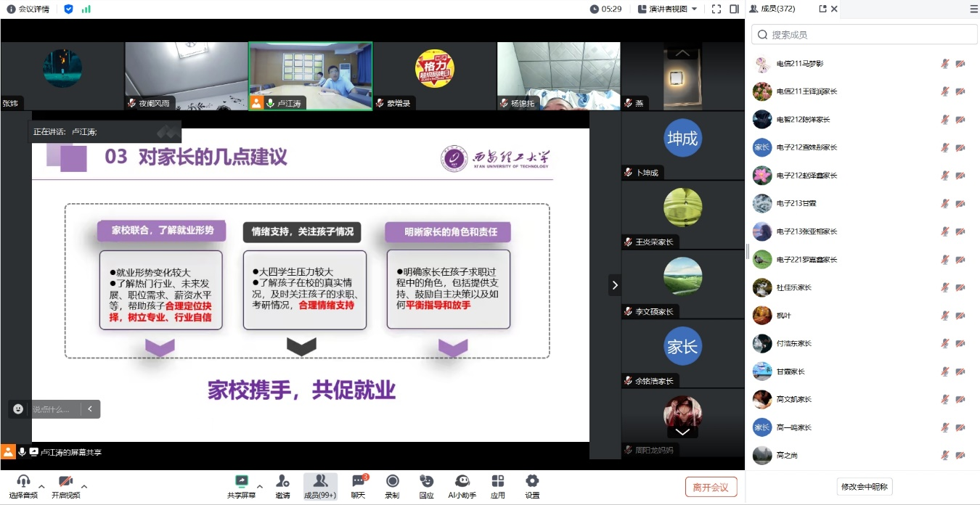
Task: Select 陈洋家长 in member list
Action: pos(861,119)
